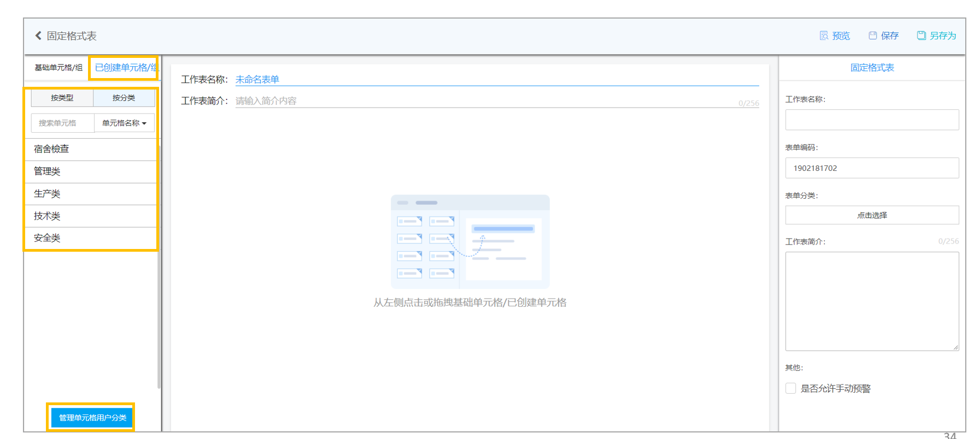This screenshot has width=980, height=439.
Task: Select the 按分类 filter tab
Action: pyautogui.click(x=124, y=98)
